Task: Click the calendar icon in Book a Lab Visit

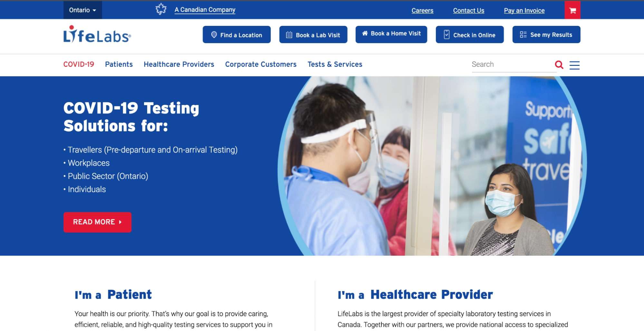Action: (289, 35)
